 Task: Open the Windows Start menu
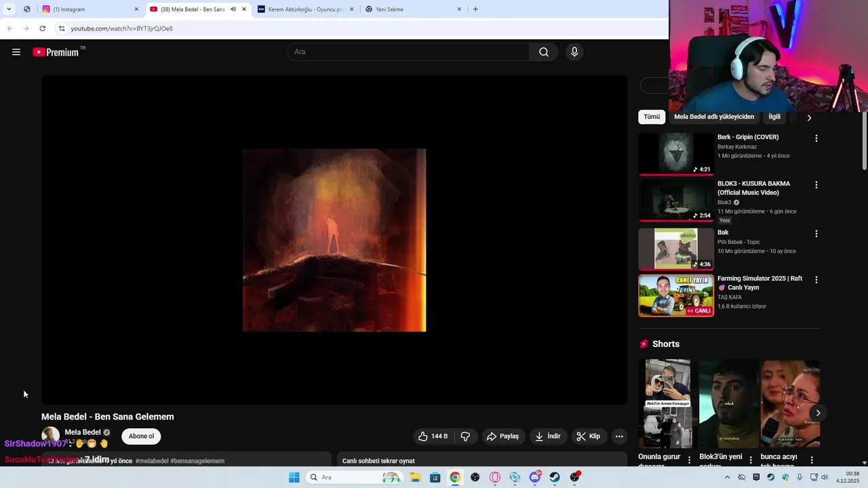294,477
